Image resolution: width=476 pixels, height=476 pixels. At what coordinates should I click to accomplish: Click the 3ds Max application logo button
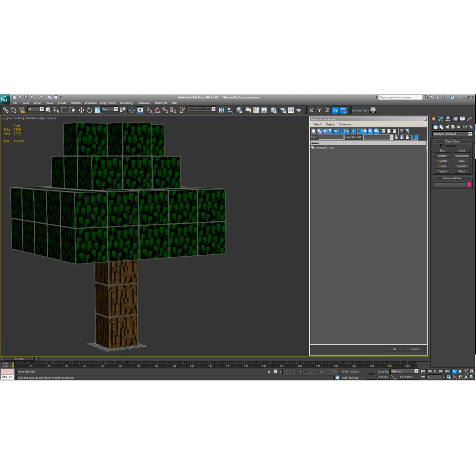pos(5,99)
